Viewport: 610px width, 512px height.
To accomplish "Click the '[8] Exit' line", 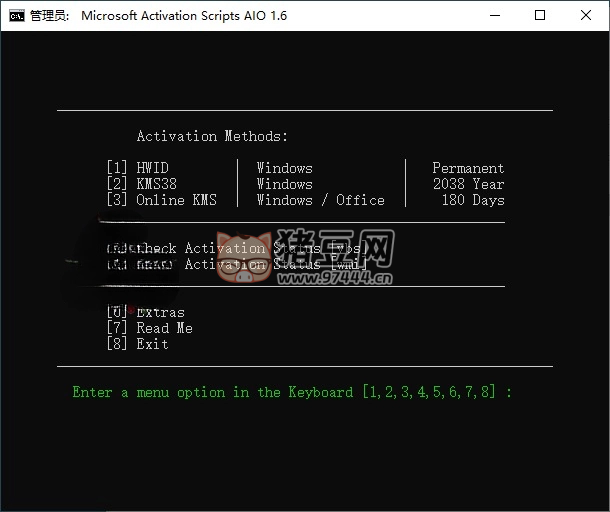I will click(x=138, y=344).
